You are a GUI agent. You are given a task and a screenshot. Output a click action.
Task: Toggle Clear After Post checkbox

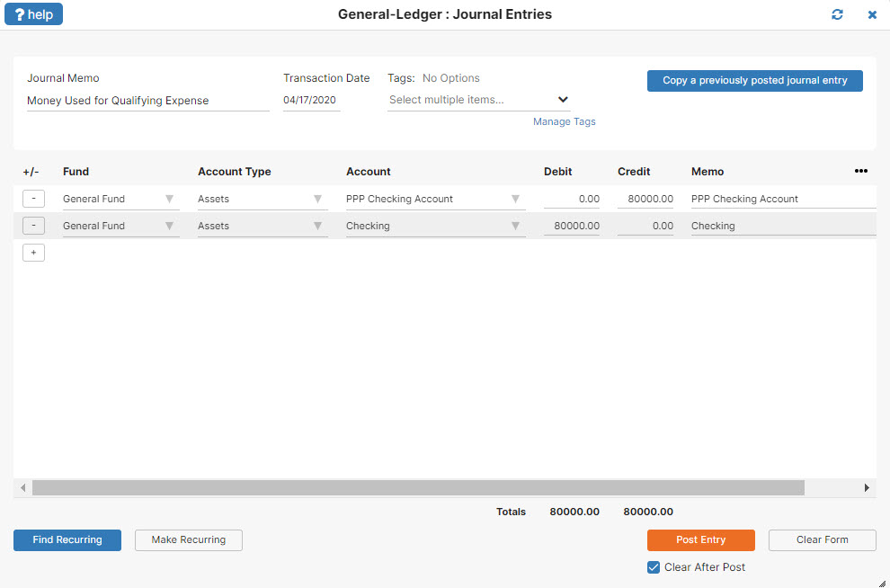coord(654,567)
